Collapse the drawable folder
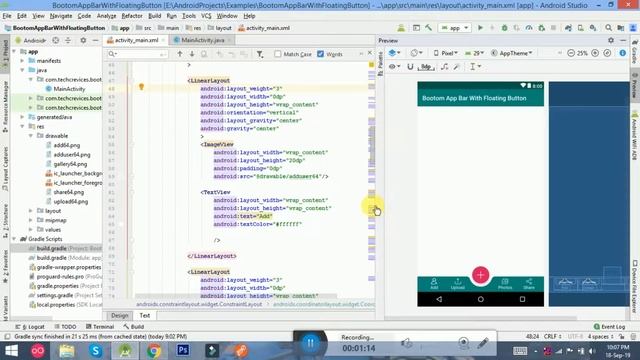Viewport: 640px width, 360px height. coord(31,136)
